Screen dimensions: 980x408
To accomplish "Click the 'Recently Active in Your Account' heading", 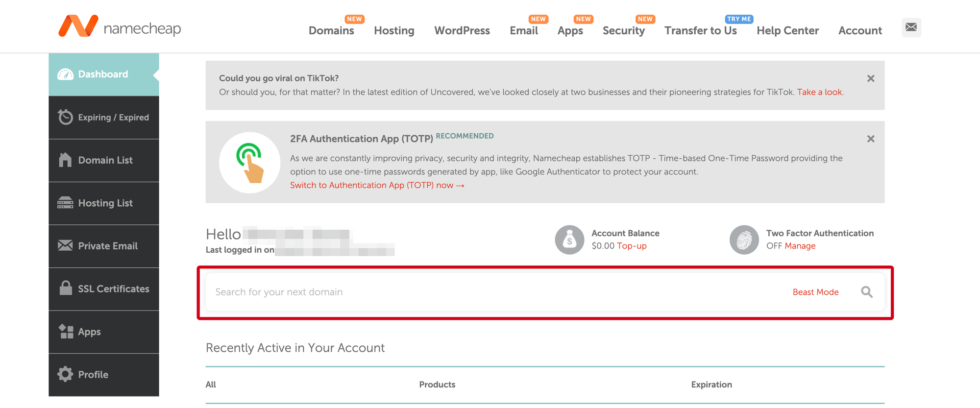I will click(295, 348).
